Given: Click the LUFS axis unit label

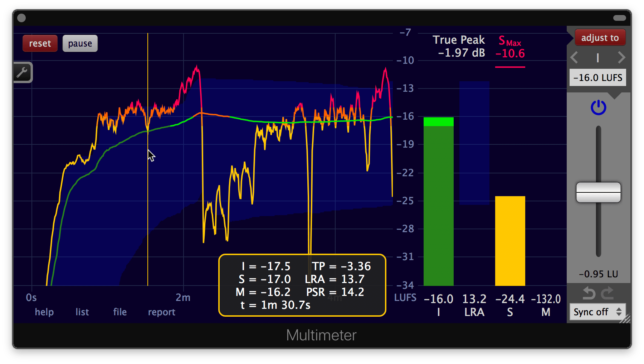Looking at the screenshot, I should (405, 298).
